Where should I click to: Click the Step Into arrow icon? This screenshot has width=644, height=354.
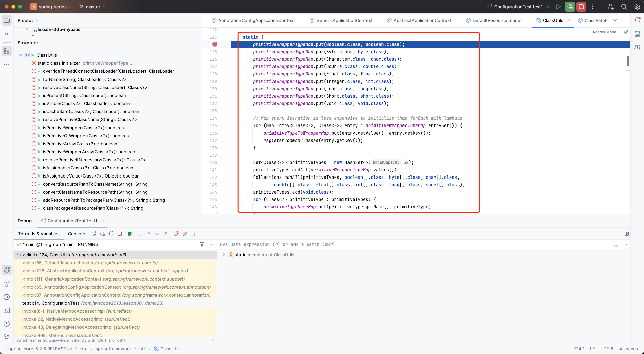tap(157, 234)
